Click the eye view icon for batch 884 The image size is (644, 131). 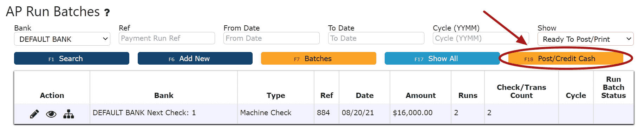[51, 114]
